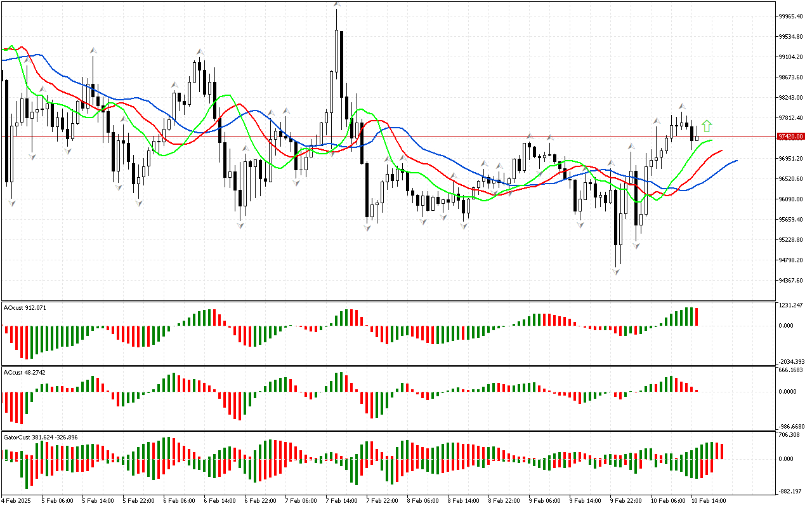
Task: Click the 94798.20 price axis label
Action: [x=791, y=260]
